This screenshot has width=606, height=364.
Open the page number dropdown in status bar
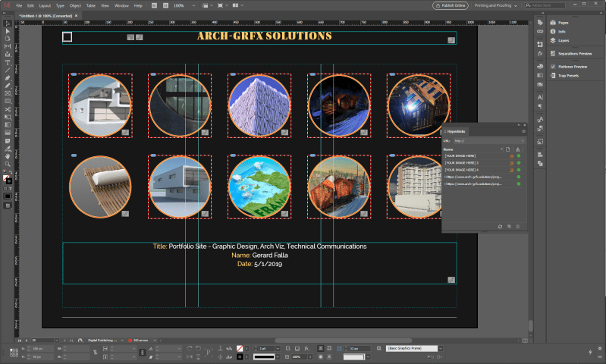(x=57, y=340)
